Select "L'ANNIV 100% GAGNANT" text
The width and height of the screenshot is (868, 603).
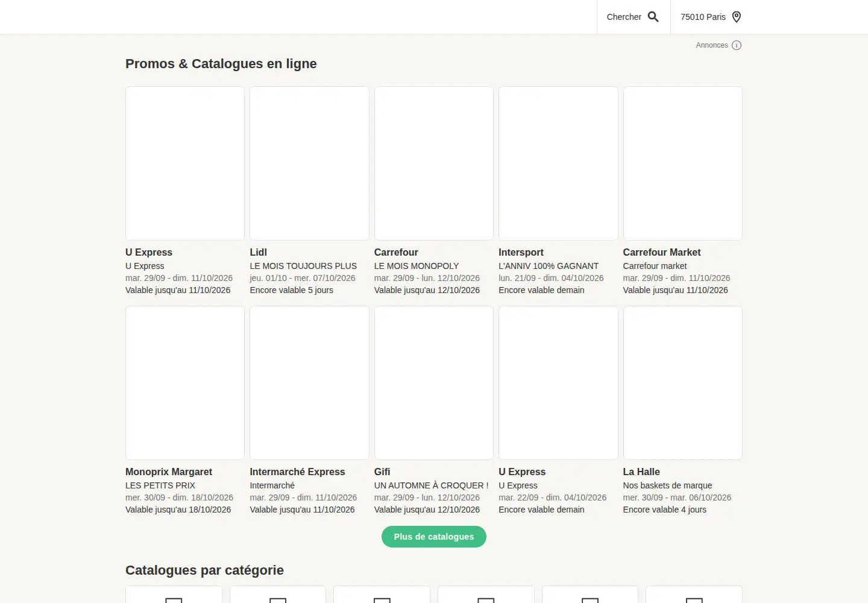[549, 266]
